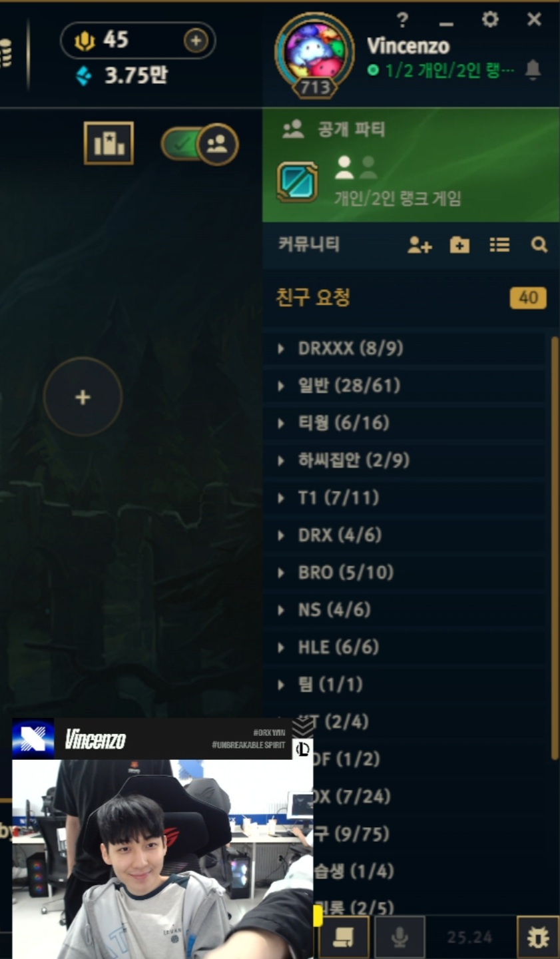Viewport: 560px width, 959px height.
Task: Open the bug report icon
Action: pos(538,938)
